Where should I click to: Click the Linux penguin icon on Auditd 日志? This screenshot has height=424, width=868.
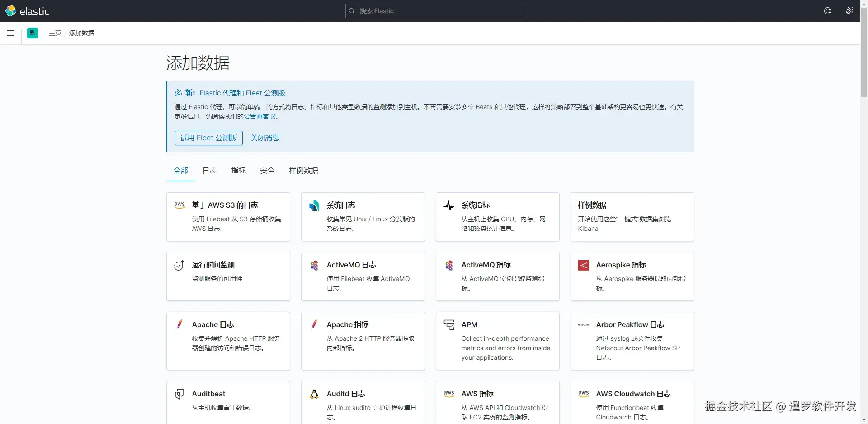pyautogui.click(x=314, y=394)
